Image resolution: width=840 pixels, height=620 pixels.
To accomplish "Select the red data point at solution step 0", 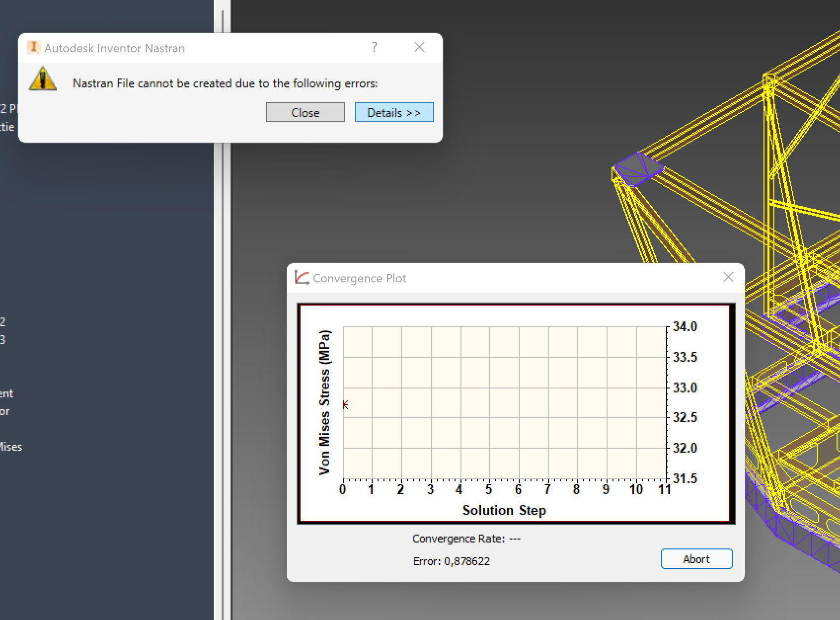I will click(345, 405).
